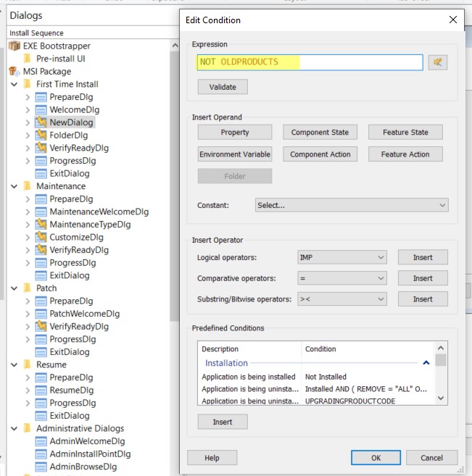Click the MSI Package icon in tree
Image resolution: width=472 pixels, height=476 pixels.
click(x=15, y=71)
